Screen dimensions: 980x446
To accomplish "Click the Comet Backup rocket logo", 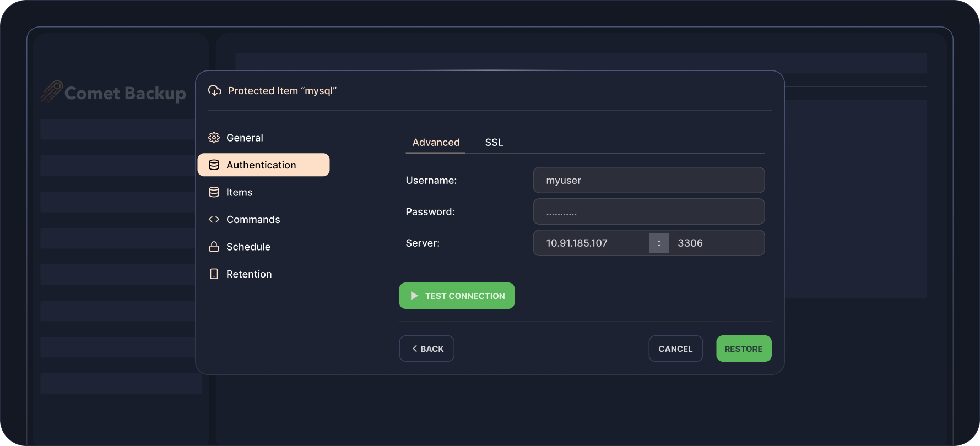I will (51, 92).
